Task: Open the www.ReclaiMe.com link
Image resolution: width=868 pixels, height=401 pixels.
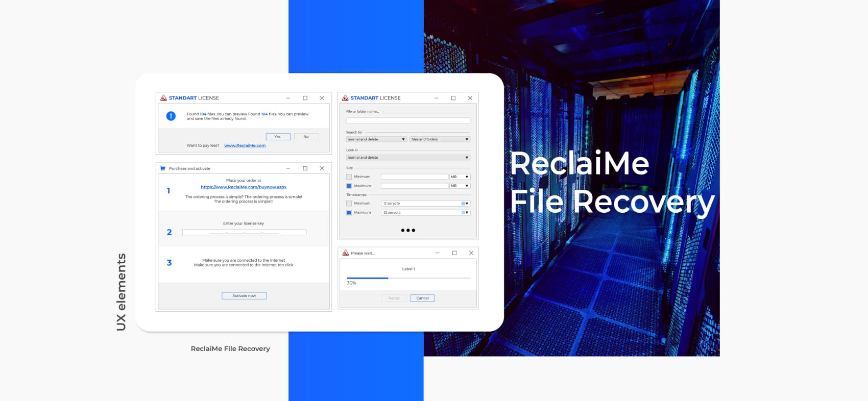Action: (245, 145)
